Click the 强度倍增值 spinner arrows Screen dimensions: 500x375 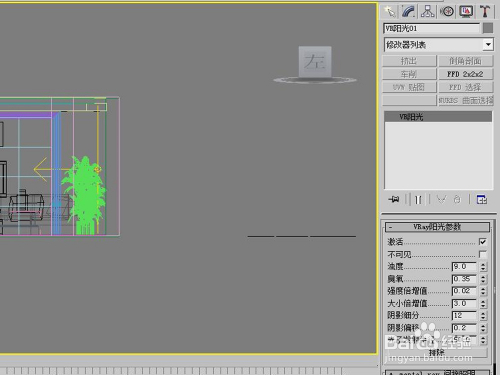(483, 291)
